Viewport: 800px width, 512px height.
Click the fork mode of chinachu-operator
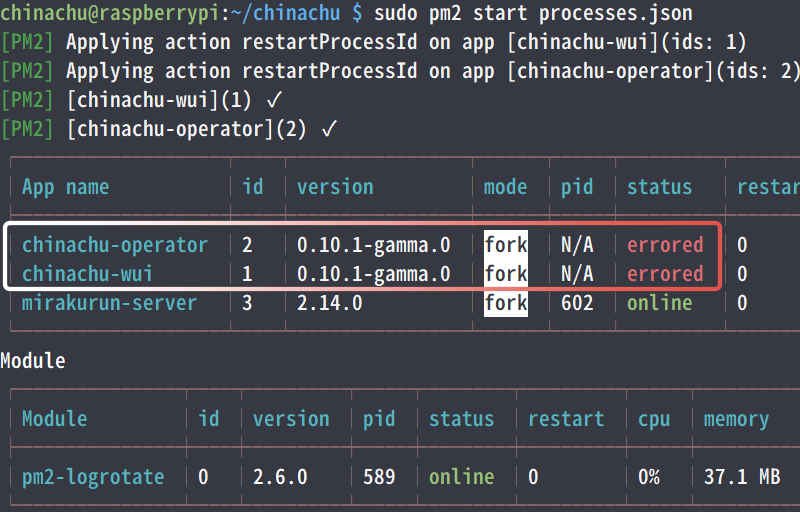506,245
